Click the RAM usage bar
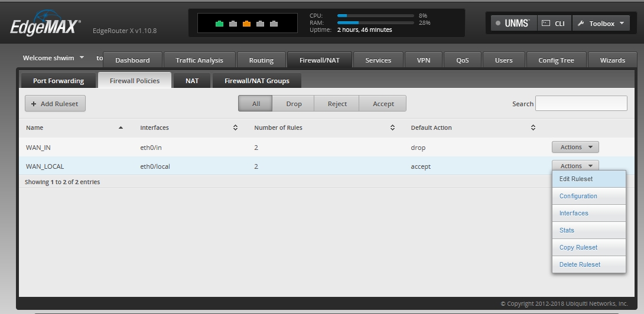The width and height of the screenshot is (644, 314). pos(375,22)
